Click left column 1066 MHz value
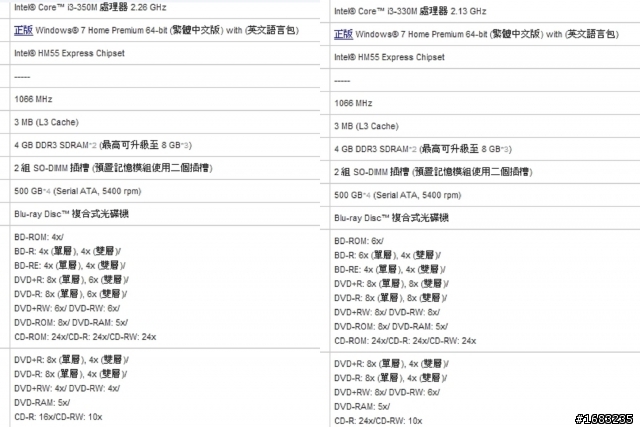Image resolution: width=640 pixels, height=427 pixels. (x=33, y=99)
